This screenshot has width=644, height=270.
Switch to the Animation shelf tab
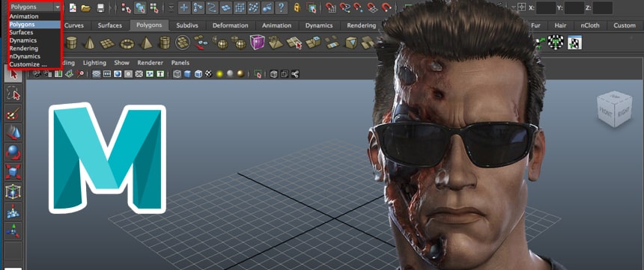pyautogui.click(x=277, y=25)
